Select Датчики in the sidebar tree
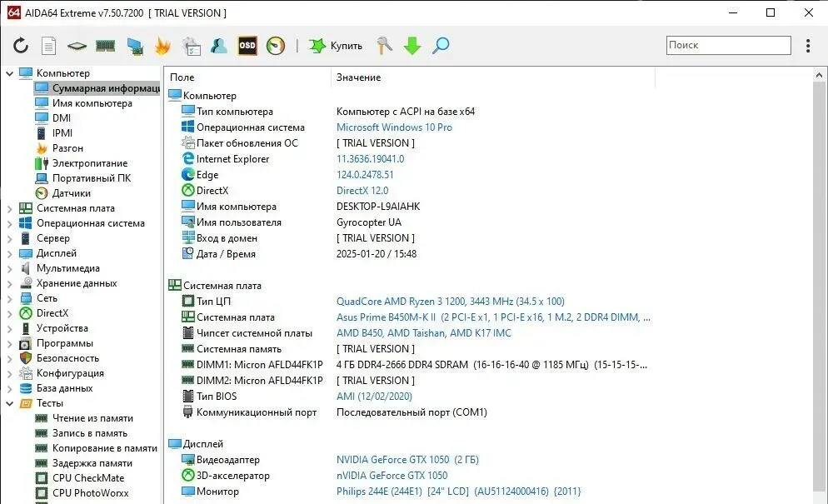The width and height of the screenshot is (828, 504). 71,193
